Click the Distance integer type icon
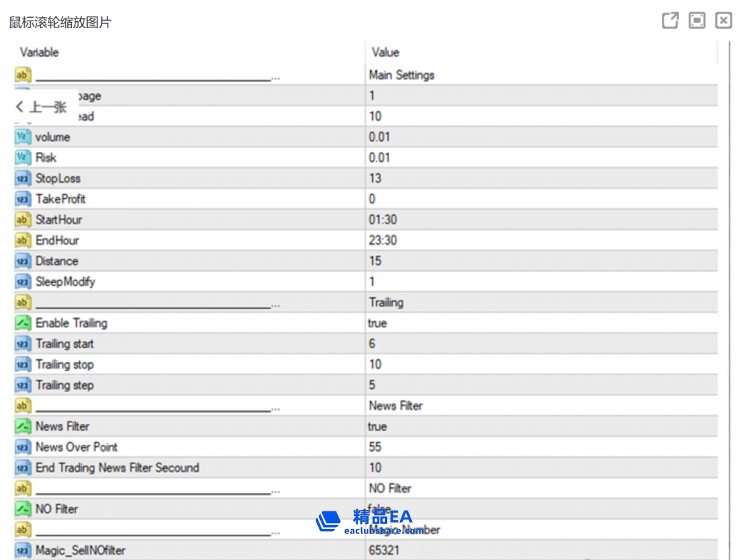The width and height of the screenshot is (740, 560). click(x=23, y=261)
